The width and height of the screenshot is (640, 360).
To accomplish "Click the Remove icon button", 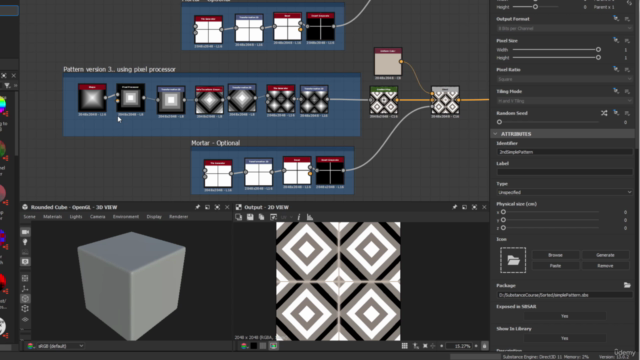I will 605,266.
